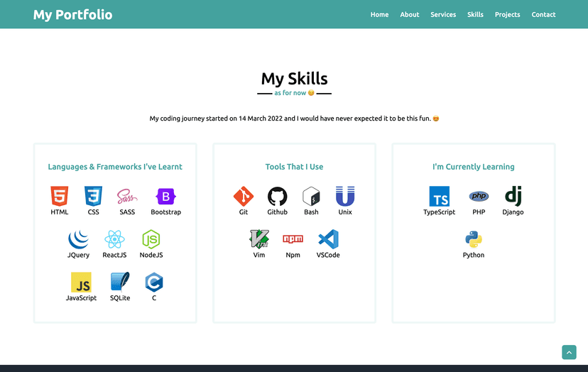
Task: Click the 'Vim' label text
Action: pyautogui.click(x=259, y=255)
